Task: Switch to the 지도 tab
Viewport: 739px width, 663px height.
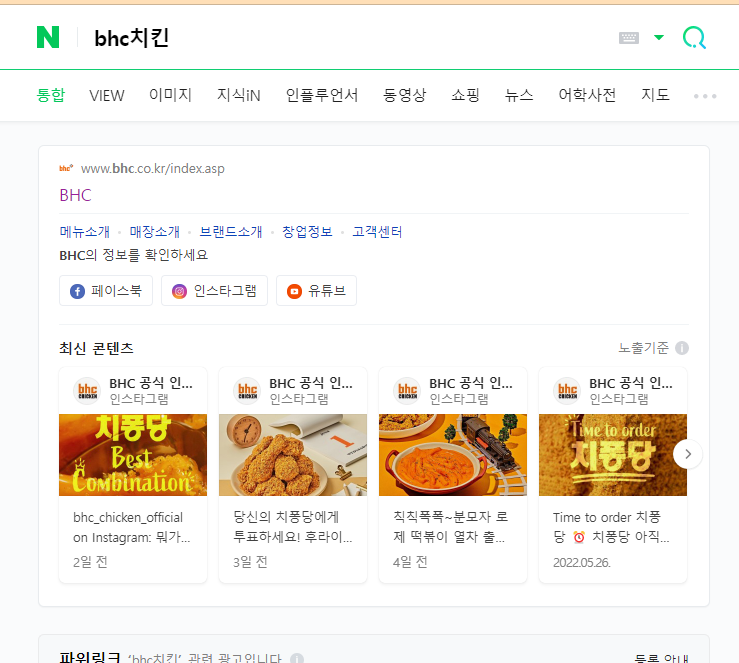Action: pyautogui.click(x=656, y=95)
